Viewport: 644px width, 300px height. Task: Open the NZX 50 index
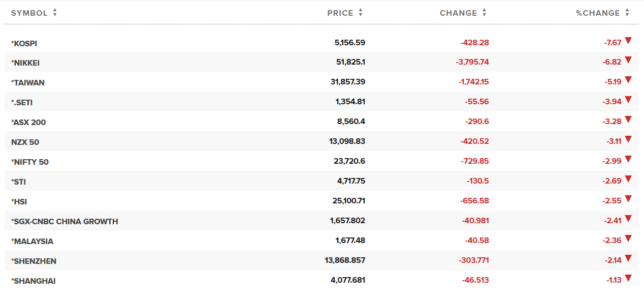(25, 142)
